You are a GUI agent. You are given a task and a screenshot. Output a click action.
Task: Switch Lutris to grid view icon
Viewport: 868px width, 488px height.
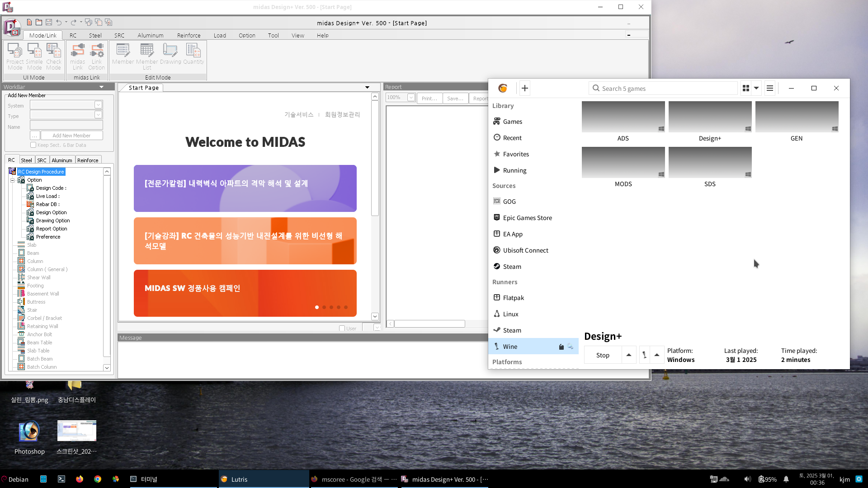pyautogui.click(x=746, y=89)
